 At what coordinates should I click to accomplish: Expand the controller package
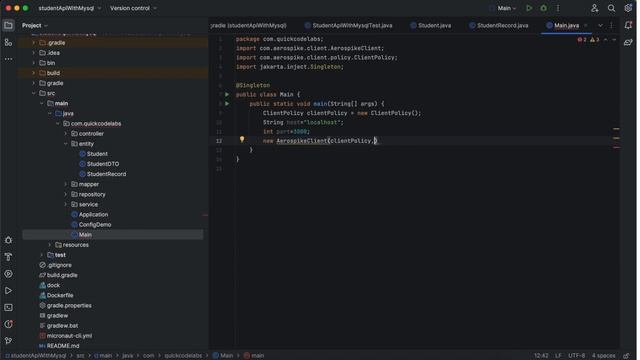click(66, 134)
